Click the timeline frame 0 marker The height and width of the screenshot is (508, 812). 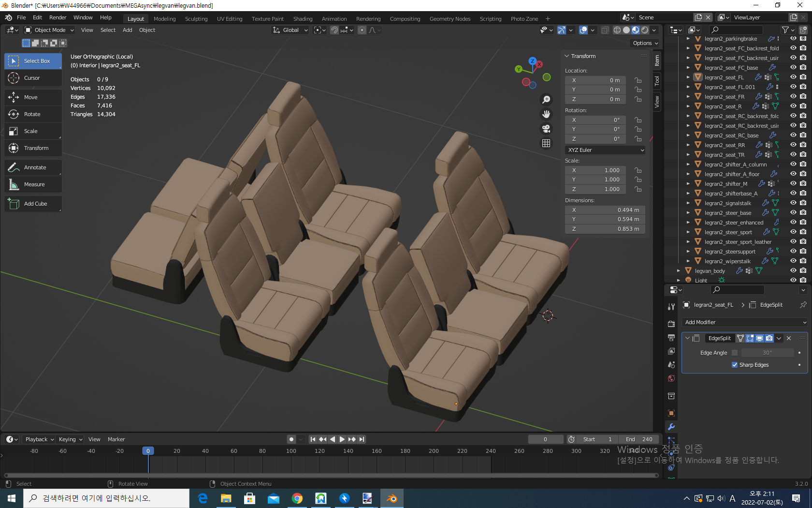click(148, 451)
